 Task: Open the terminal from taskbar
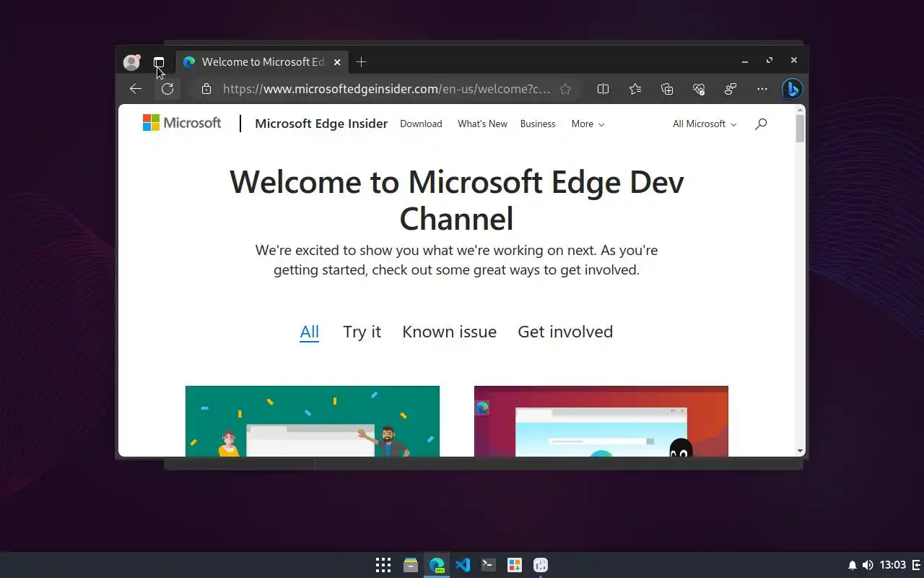click(489, 565)
